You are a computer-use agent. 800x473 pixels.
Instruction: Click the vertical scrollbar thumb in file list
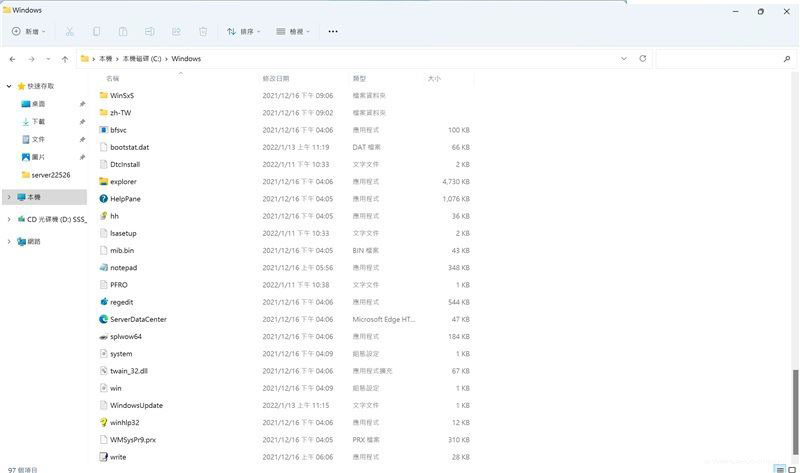pos(795,412)
